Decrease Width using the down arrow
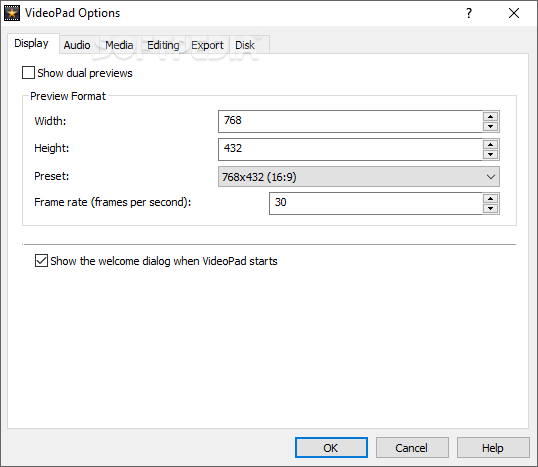538x467 pixels. [491, 127]
